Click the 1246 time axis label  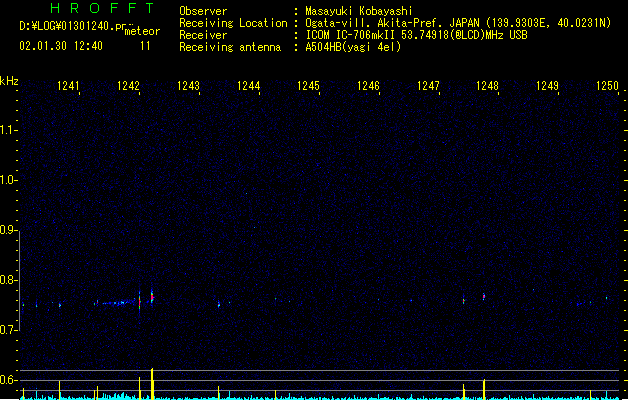(x=368, y=86)
